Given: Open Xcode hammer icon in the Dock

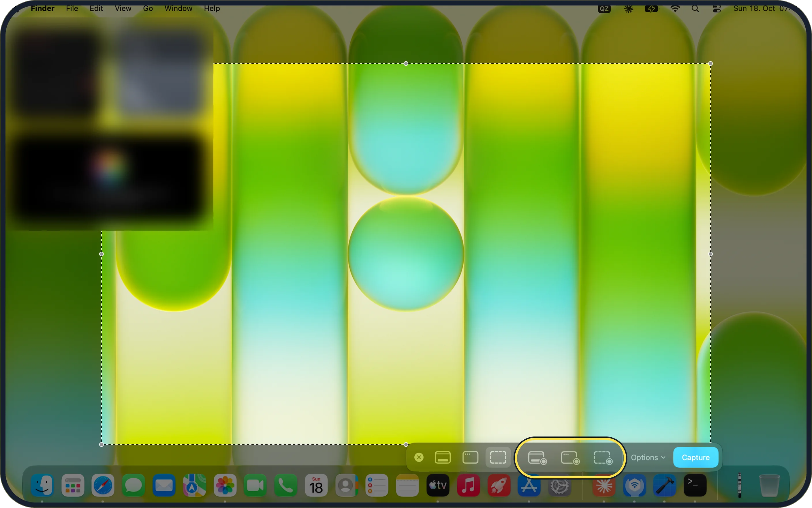Looking at the screenshot, I should pos(665,485).
